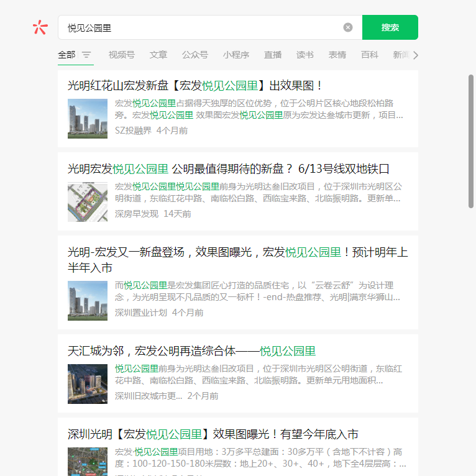Switch to the 百科 tab
The image size is (476, 476).
click(x=369, y=55)
